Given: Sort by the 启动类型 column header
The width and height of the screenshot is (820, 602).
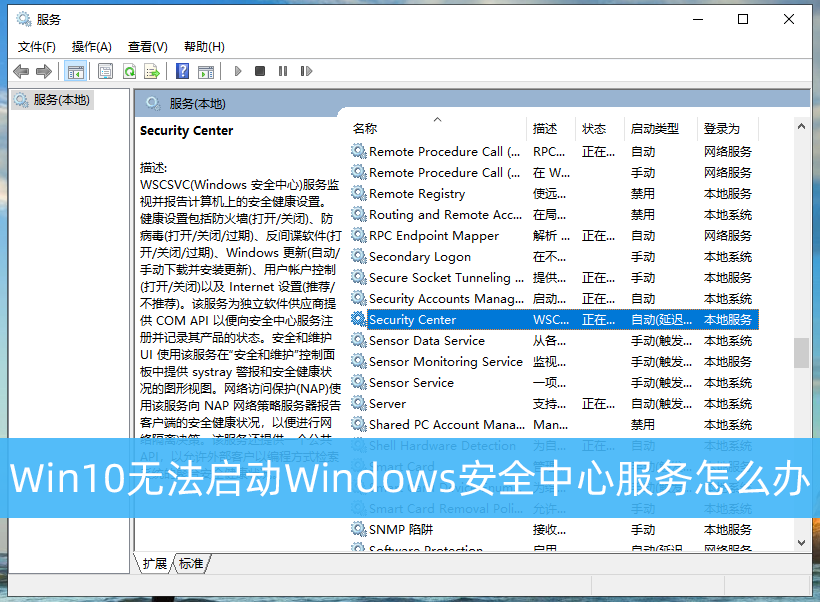Looking at the screenshot, I should pyautogui.click(x=655, y=129).
